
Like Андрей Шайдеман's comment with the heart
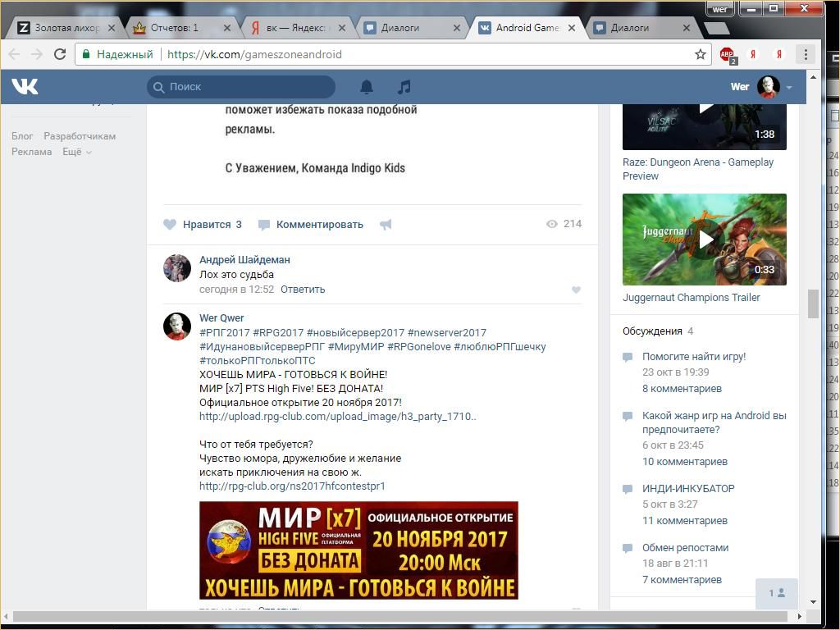[x=577, y=290]
